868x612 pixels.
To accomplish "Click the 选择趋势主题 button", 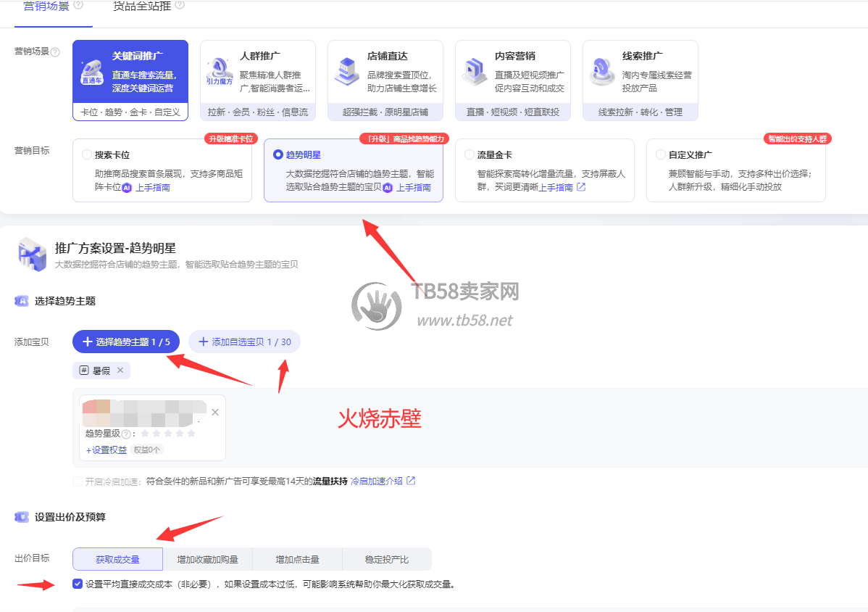I will point(126,342).
